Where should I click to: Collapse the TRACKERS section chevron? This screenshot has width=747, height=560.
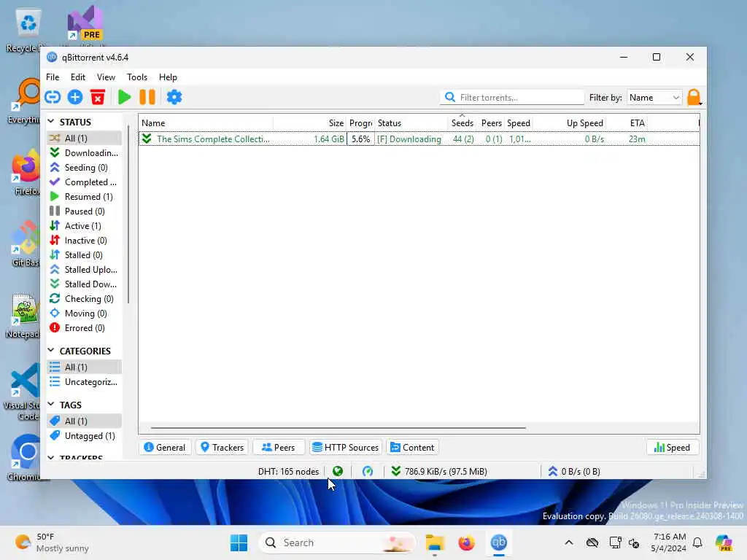tap(51, 458)
